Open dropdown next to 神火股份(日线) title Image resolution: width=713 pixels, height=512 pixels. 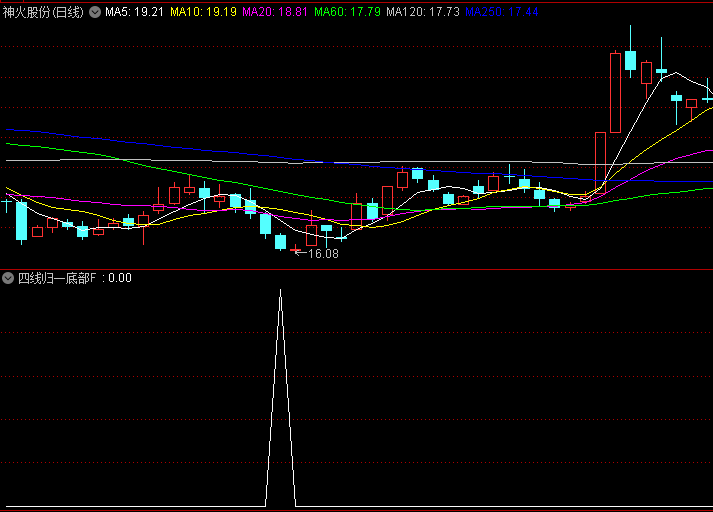95,12
